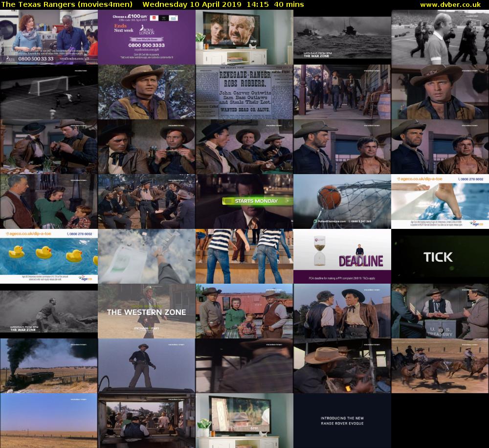Image resolution: width=489 pixels, height=448 pixels.
Task: Click the Starts Monday promo thumbnail
Action: coord(244,202)
